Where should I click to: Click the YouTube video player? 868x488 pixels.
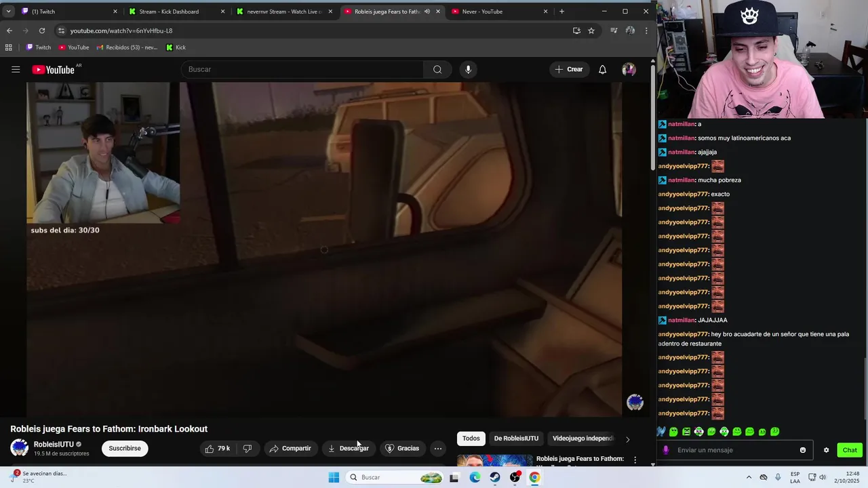(x=324, y=249)
